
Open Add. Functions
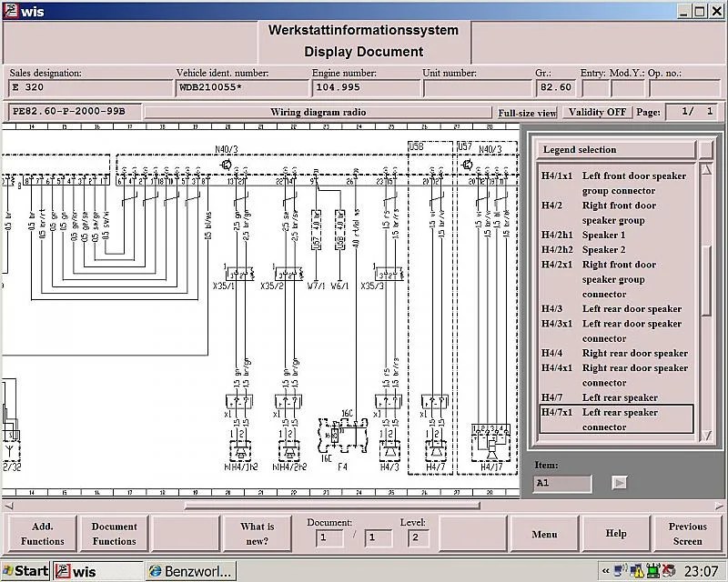point(42,534)
